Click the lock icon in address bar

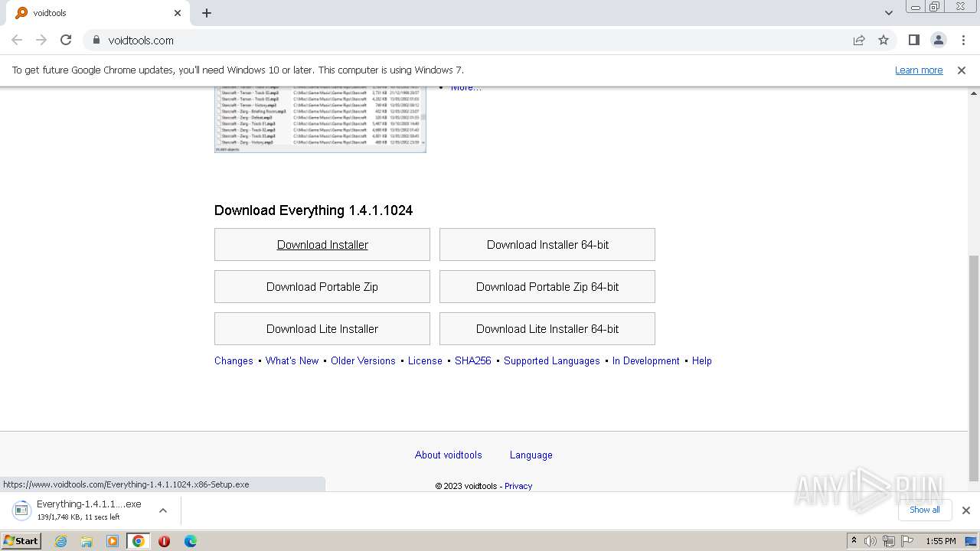[96, 41]
